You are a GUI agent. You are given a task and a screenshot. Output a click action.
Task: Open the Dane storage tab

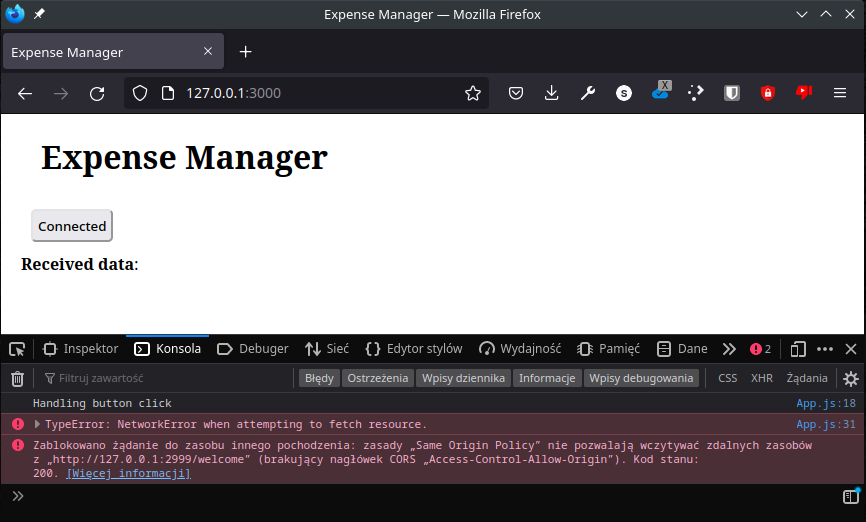click(x=682, y=349)
